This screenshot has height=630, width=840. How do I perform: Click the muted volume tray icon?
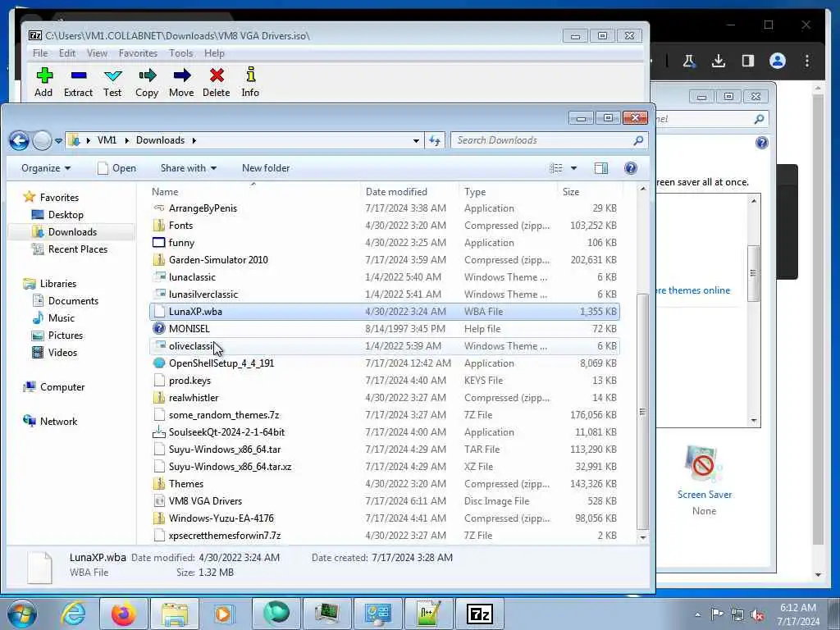tap(757, 614)
